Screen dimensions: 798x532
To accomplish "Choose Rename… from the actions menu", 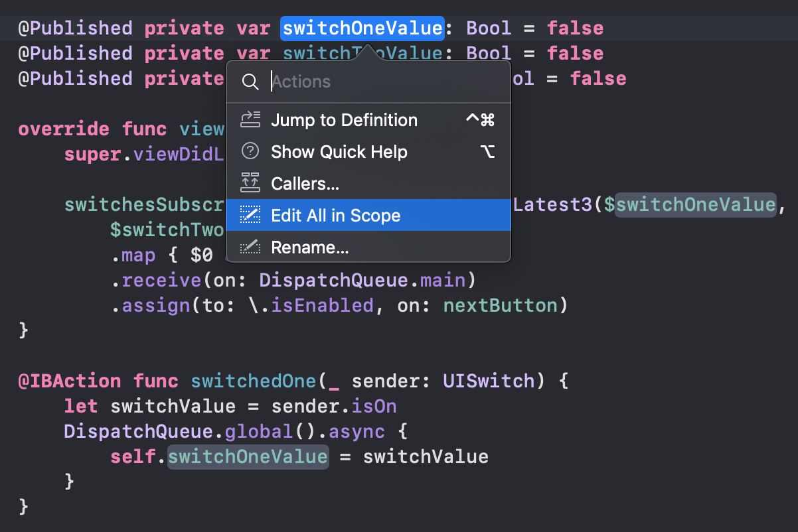I will coord(368,247).
